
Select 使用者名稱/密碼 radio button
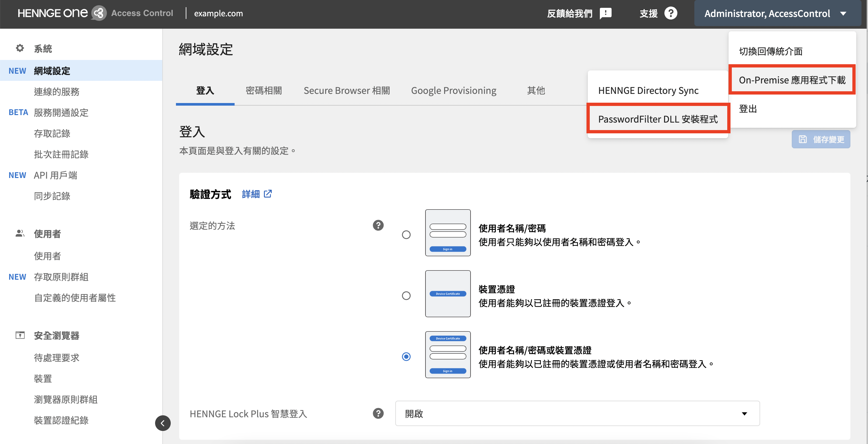pos(406,235)
